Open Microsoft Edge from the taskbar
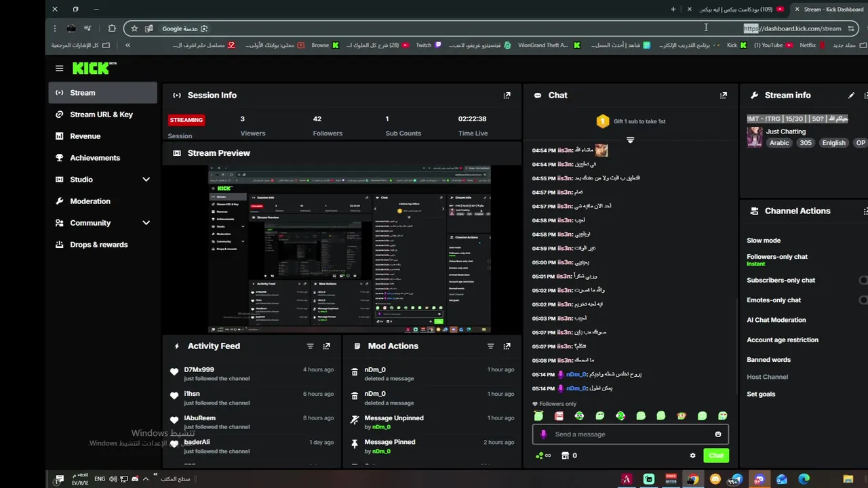The height and width of the screenshot is (488, 868). pos(804,479)
